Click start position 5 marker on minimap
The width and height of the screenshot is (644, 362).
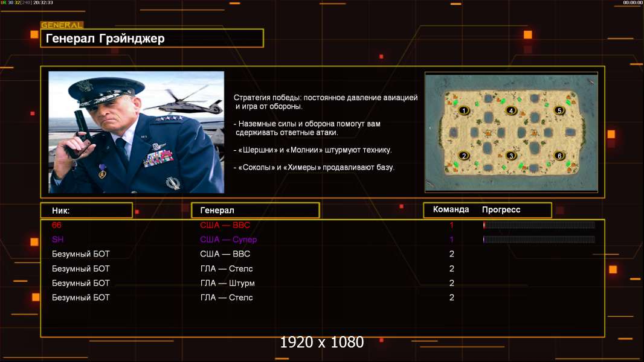pyautogui.click(x=559, y=110)
